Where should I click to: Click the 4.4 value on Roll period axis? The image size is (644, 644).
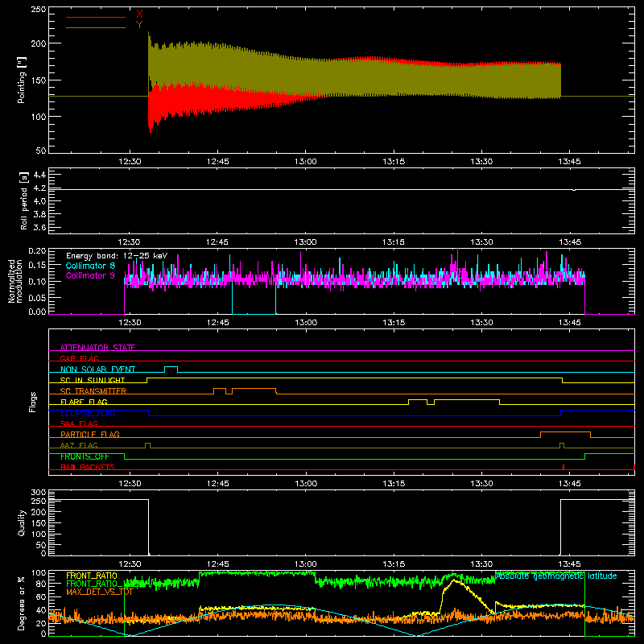(39, 175)
